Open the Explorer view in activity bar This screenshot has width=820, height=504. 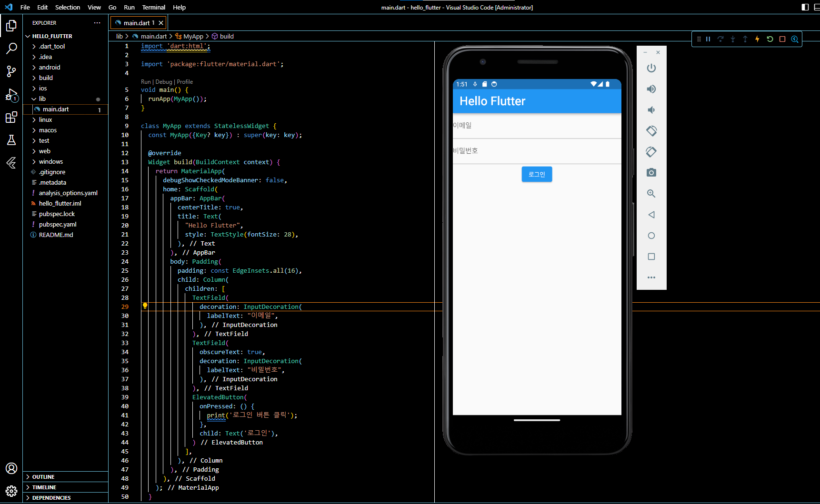coord(11,25)
